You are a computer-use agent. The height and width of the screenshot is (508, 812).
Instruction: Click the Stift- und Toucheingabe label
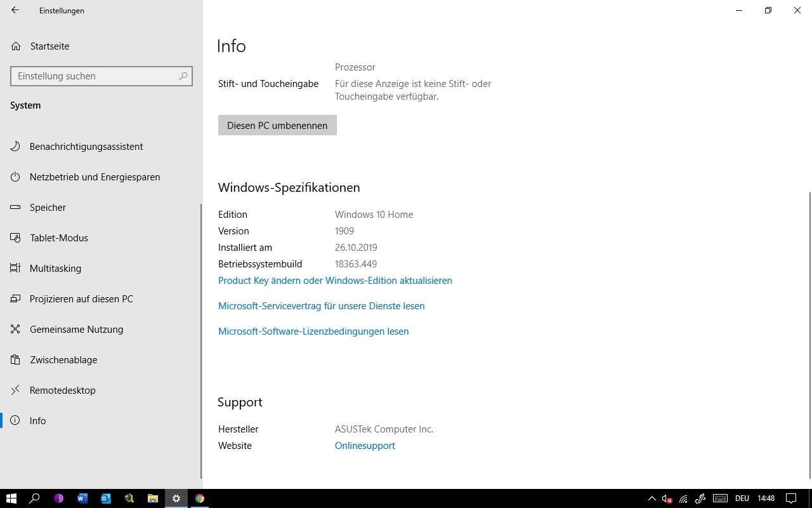tap(268, 84)
